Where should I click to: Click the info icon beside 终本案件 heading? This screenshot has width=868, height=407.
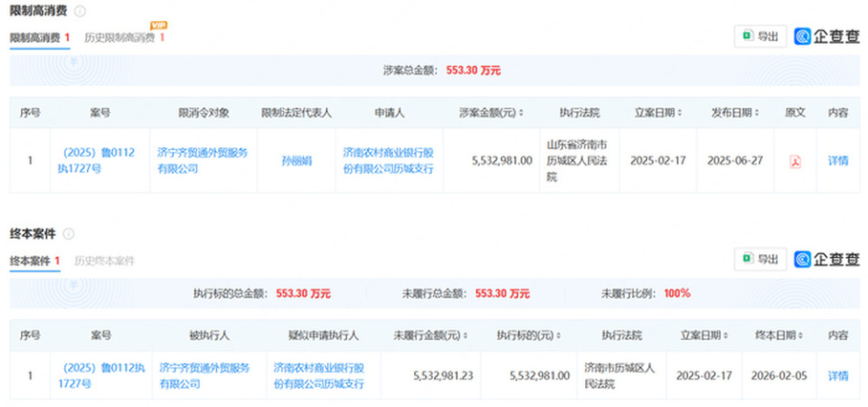[69, 233]
